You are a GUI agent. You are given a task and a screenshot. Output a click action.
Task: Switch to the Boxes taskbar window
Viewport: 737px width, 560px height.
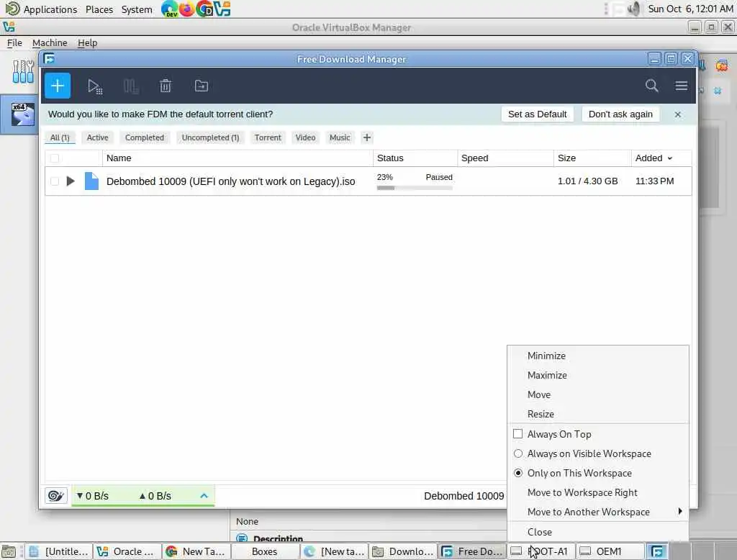(x=265, y=551)
